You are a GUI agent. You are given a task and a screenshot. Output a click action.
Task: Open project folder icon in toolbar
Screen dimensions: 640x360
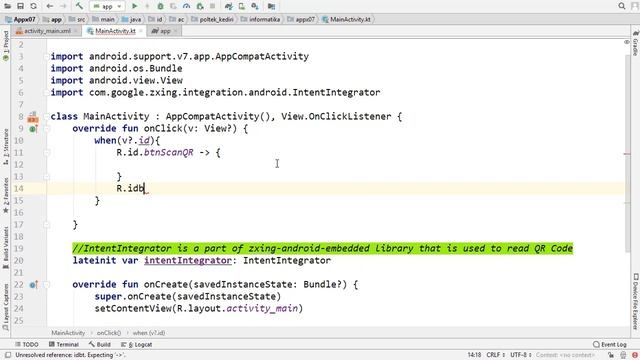(7, 6)
